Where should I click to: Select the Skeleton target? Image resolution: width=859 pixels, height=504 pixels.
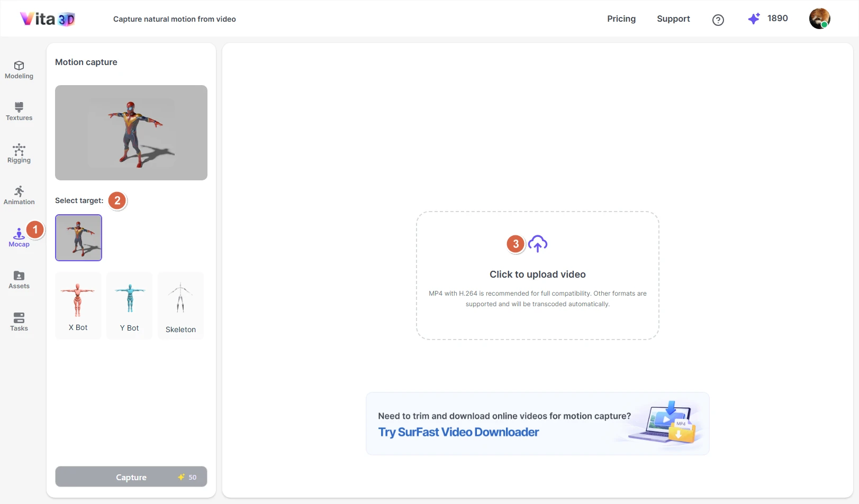click(x=180, y=305)
